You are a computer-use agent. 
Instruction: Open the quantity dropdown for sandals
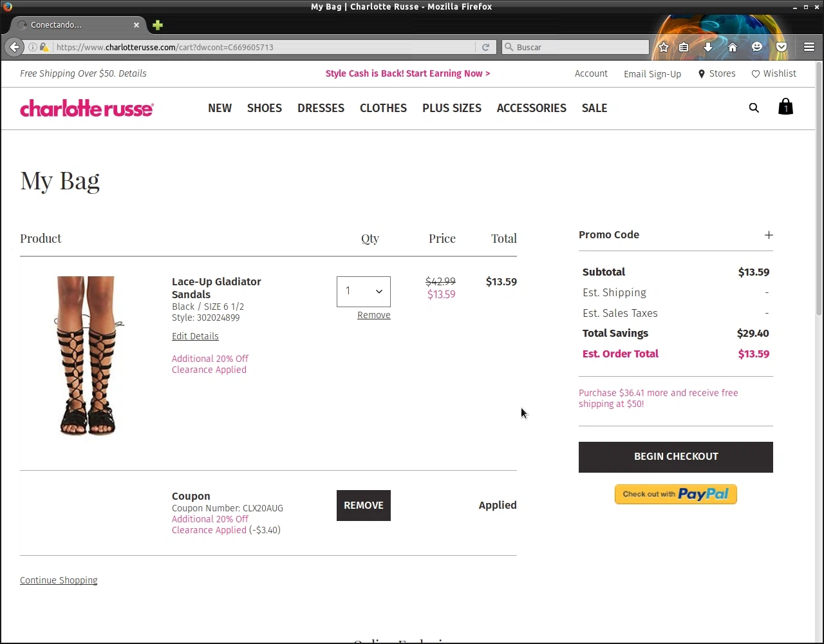pyautogui.click(x=364, y=292)
